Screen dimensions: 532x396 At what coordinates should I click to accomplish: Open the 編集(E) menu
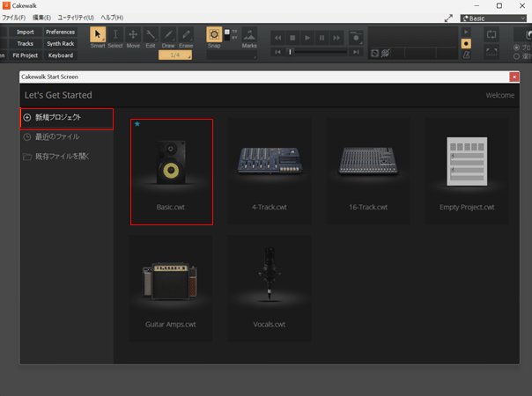tap(41, 18)
